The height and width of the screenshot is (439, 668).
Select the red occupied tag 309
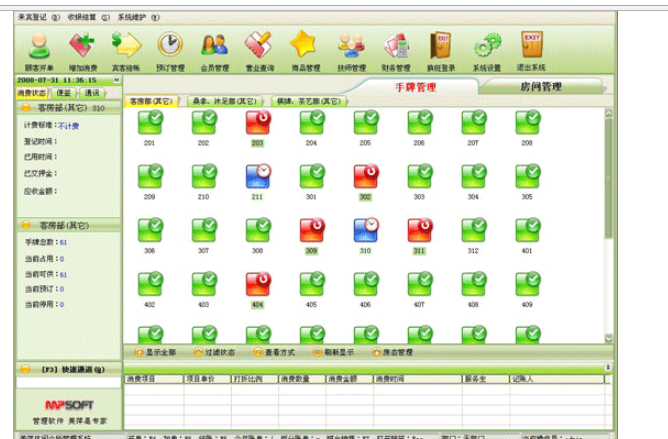[311, 236]
